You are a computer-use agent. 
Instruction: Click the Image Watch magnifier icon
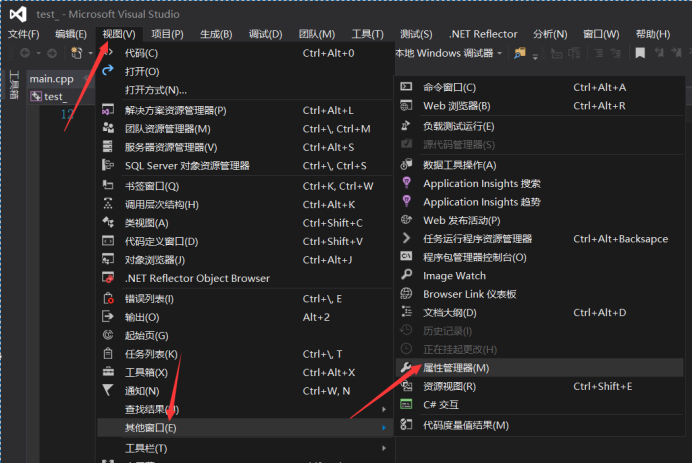pos(406,275)
